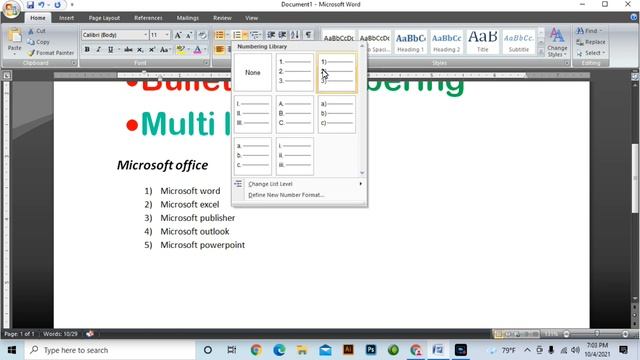Choose the uppercase Roman numeral numbering format

253,114
